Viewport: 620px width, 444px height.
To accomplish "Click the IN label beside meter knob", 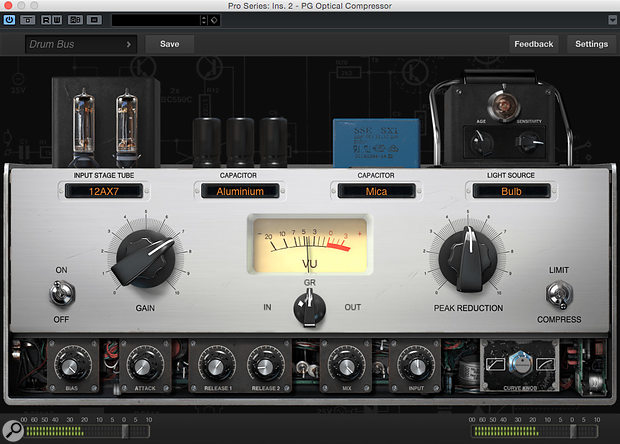I will tap(267, 307).
